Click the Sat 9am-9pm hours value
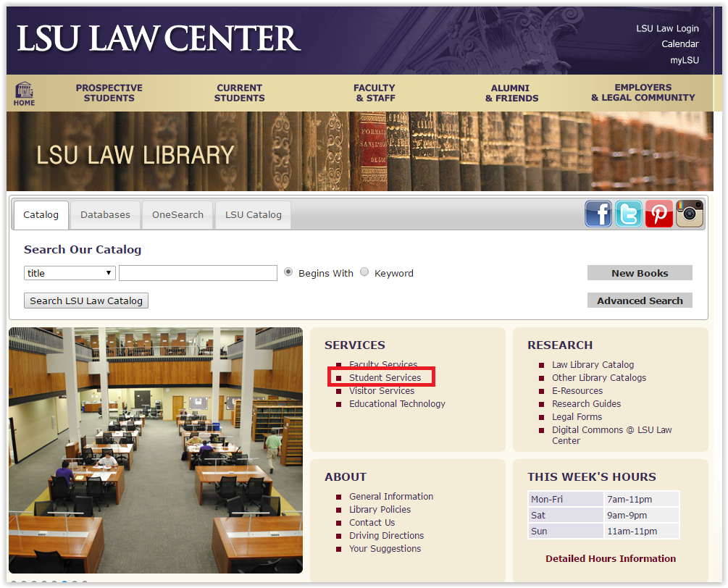Screen dimensions: 728x588 point(642,515)
